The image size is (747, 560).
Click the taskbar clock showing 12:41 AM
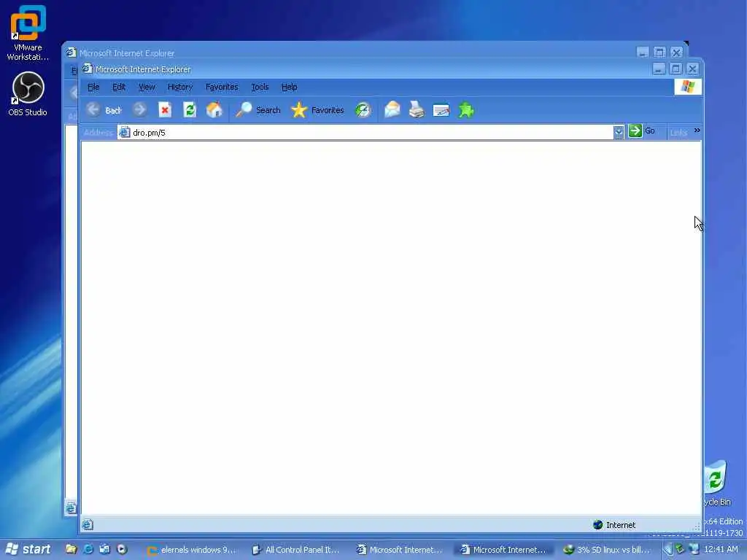coord(721,550)
